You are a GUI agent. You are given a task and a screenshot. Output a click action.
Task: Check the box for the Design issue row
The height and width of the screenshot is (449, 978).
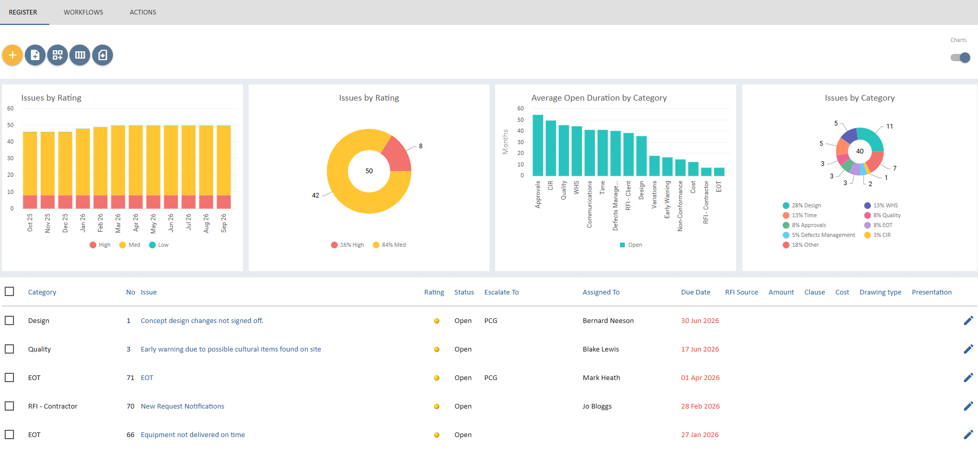pos(9,321)
